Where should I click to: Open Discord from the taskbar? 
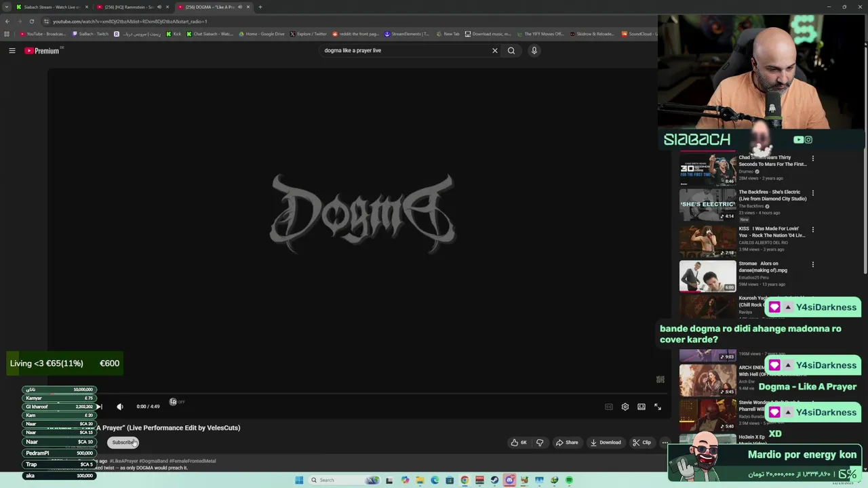coord(509,480)
